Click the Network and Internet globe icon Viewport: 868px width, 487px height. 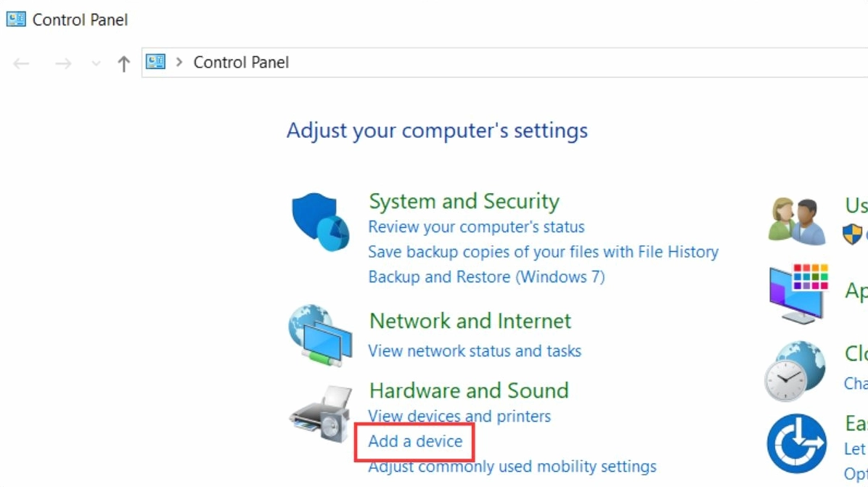point(319,334)
